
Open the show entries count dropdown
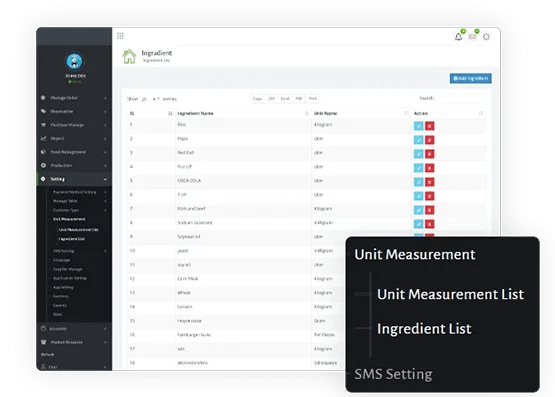point(150,99)
